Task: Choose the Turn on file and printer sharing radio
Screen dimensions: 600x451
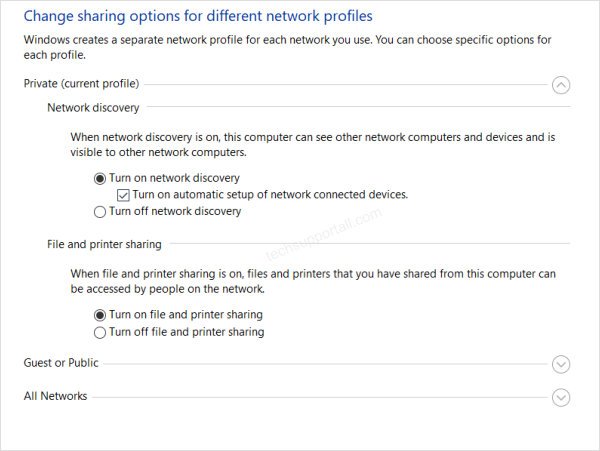Action: click(100, 315)
